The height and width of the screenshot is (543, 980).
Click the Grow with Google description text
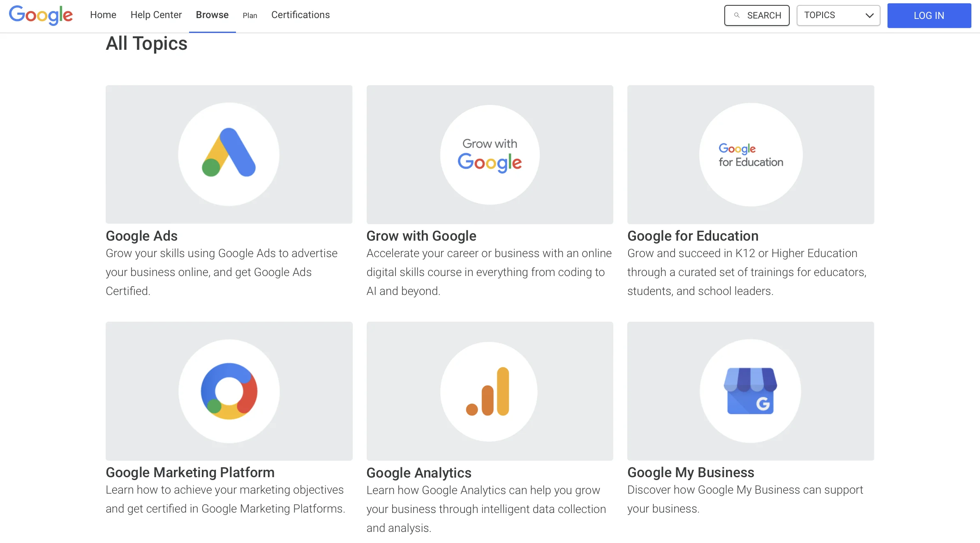coord(489,272)
